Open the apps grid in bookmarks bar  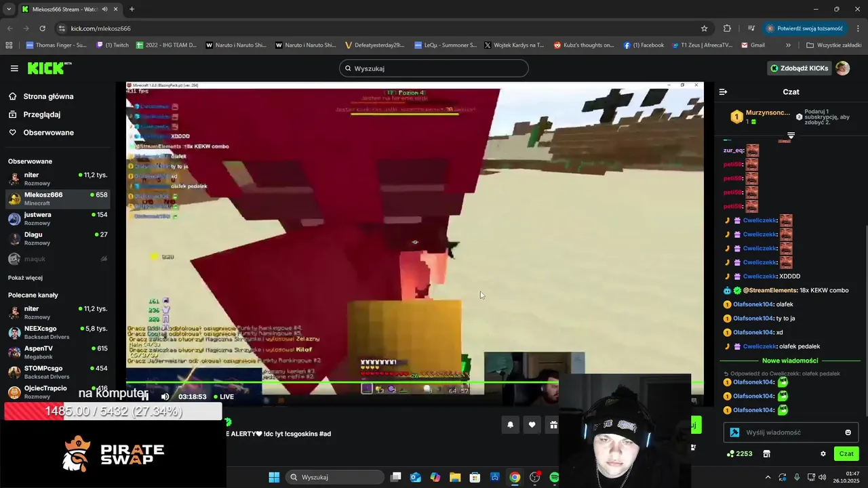click(9, 45)
